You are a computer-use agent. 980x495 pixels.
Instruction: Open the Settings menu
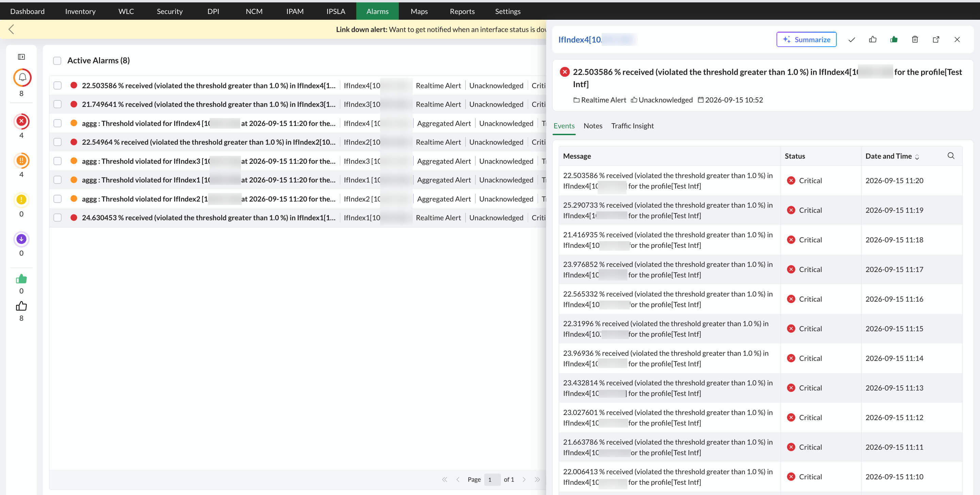(x=507, y=11)
